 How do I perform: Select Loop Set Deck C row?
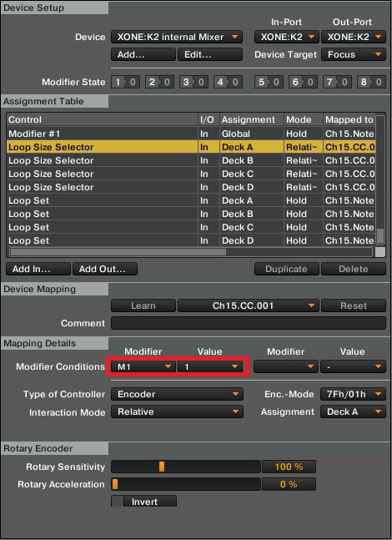click(x=191, y=227)
